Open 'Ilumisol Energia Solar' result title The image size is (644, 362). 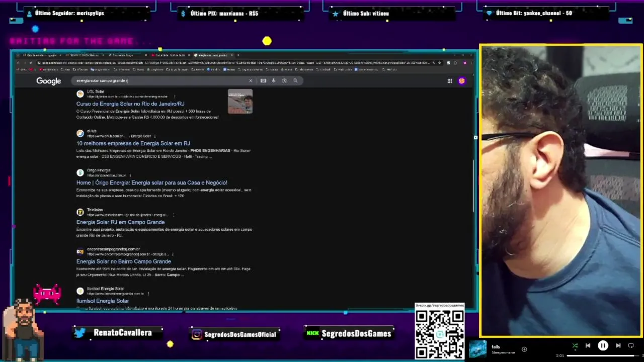coord(103,301)
